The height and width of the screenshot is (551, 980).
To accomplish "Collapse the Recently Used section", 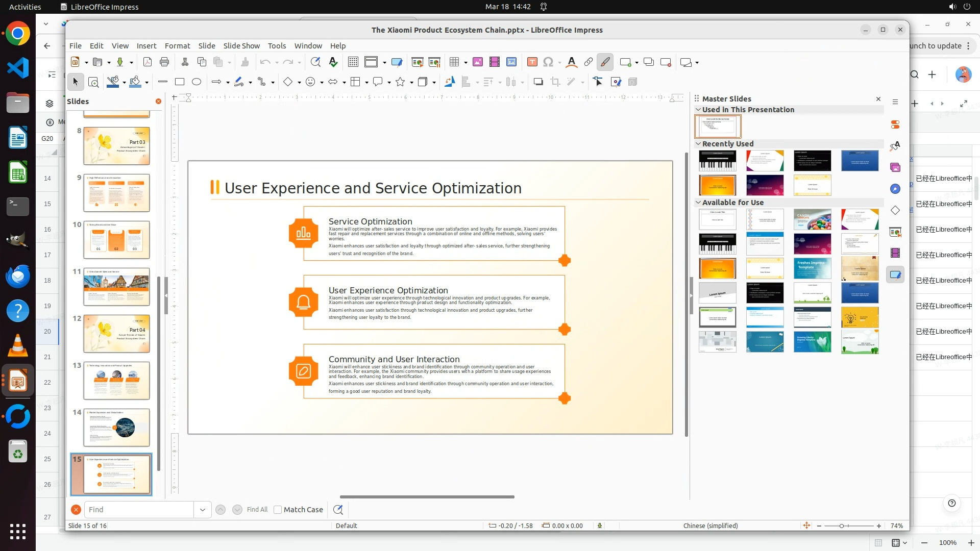I will (x=698, y=144).
